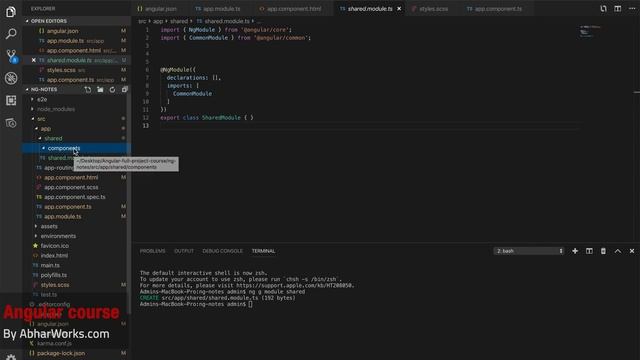Open the Problems panel tab

coord(153,251)
